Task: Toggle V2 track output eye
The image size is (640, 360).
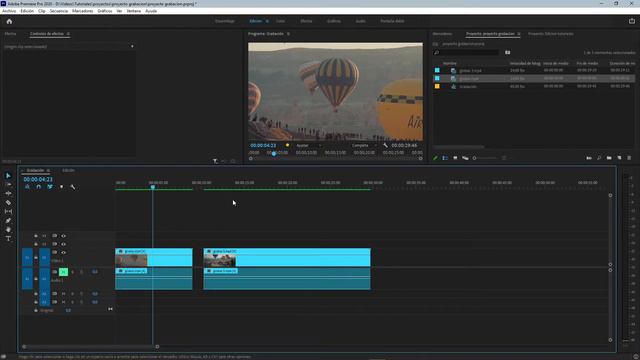Action: 63,244
